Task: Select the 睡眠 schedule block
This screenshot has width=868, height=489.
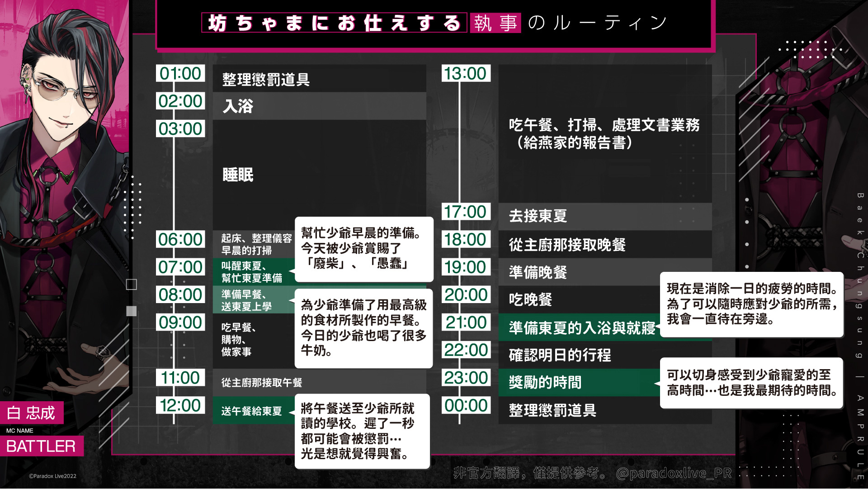Action: 319,175
